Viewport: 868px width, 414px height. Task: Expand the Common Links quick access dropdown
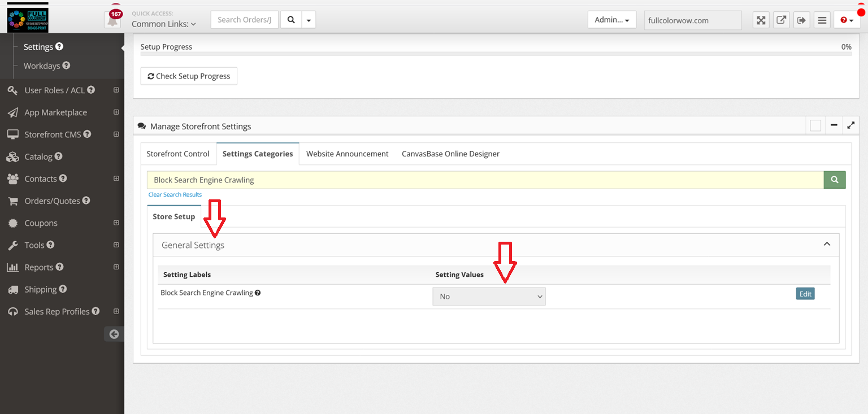point(164,24)
